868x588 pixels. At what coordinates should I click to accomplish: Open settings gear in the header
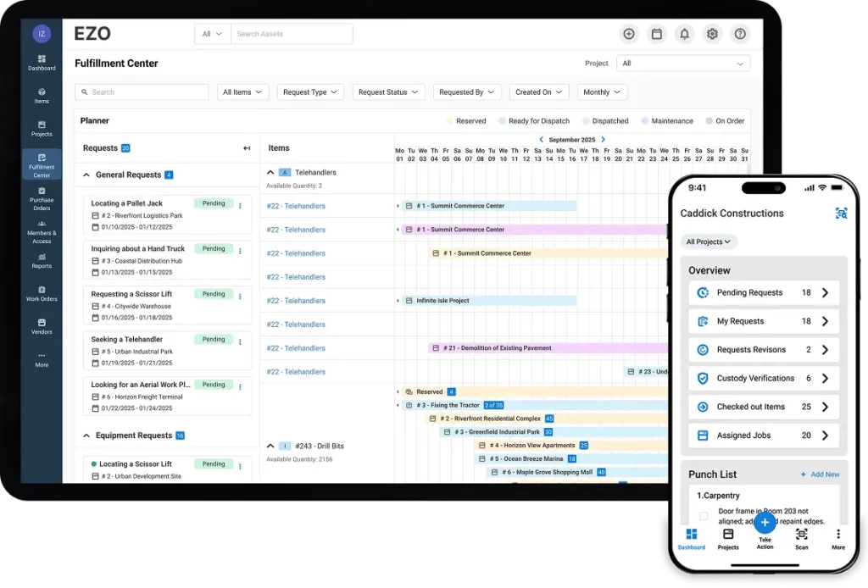[x=712, y=34]
